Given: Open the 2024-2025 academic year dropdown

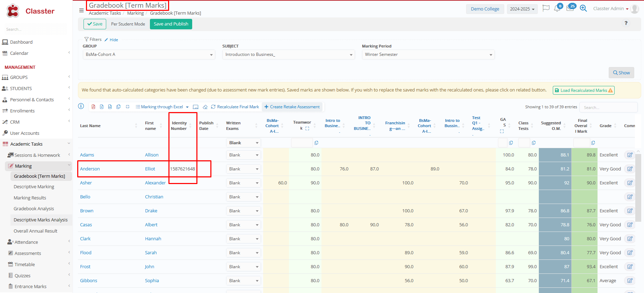Looking at the screenshot, I should [522, 9].
